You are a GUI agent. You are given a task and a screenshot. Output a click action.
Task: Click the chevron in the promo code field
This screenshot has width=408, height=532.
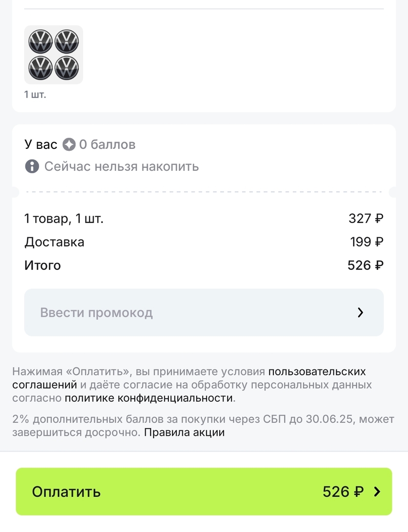(361, 312)
